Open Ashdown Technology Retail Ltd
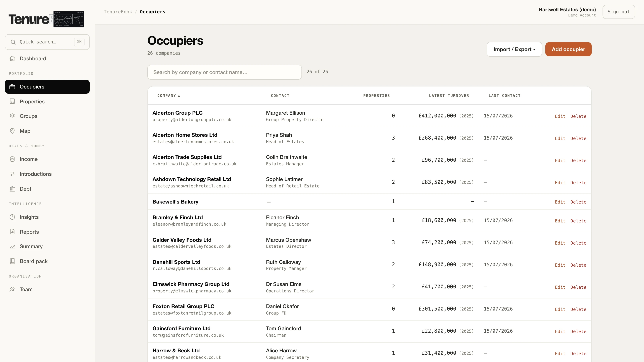 pyautogui.click(x=192, y=179)
